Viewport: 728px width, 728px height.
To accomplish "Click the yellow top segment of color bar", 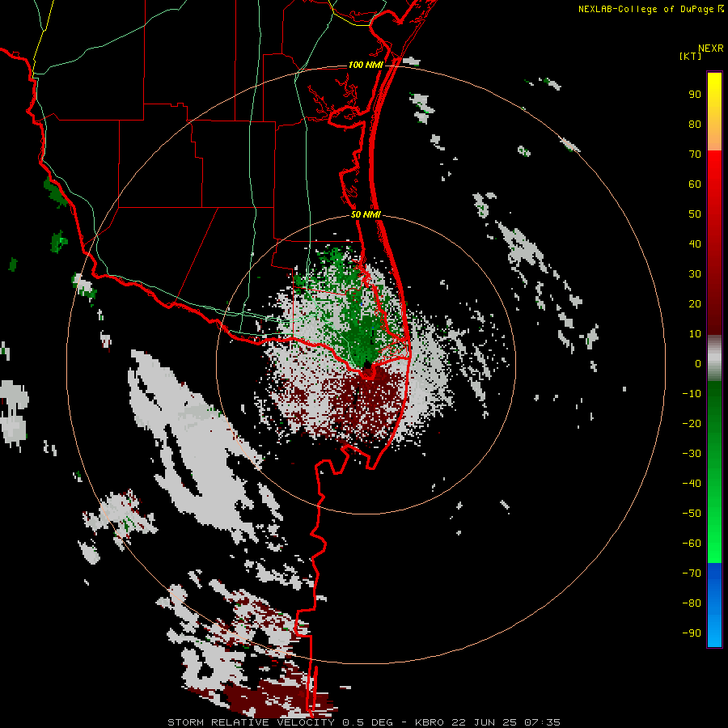I will (714, 112).
